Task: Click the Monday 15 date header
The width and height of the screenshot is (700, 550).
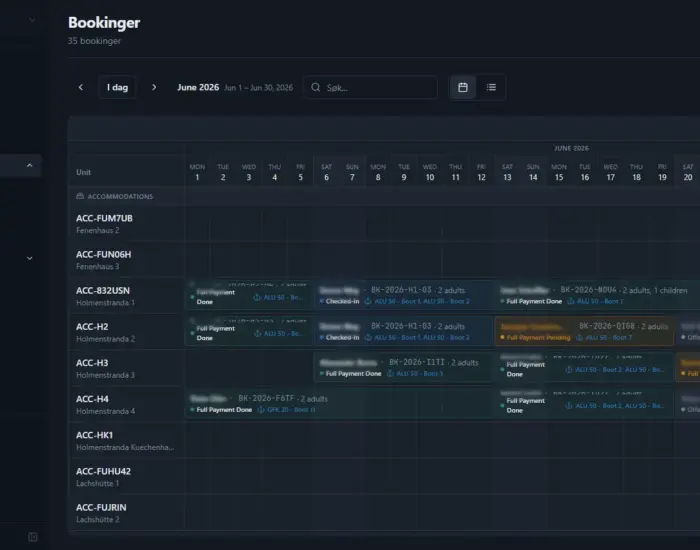Action: pos(559,172)
